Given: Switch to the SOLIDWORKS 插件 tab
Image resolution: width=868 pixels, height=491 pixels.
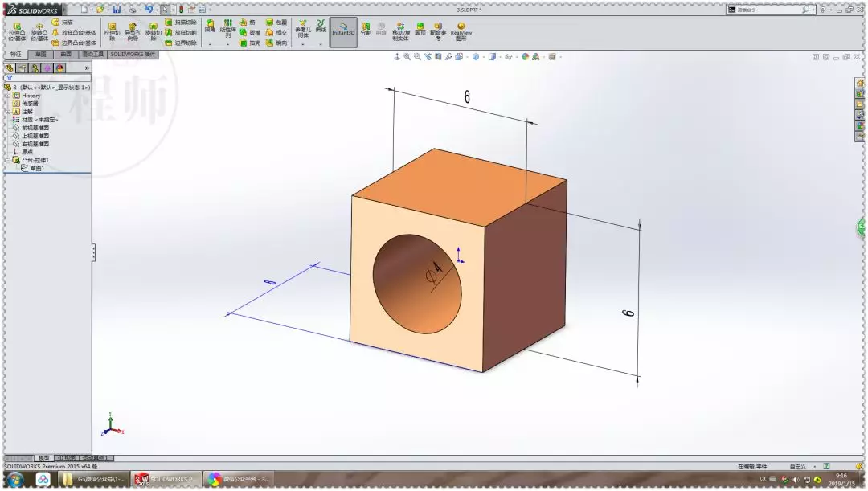Looking at the screenshot, I should (x=133, y=55).
